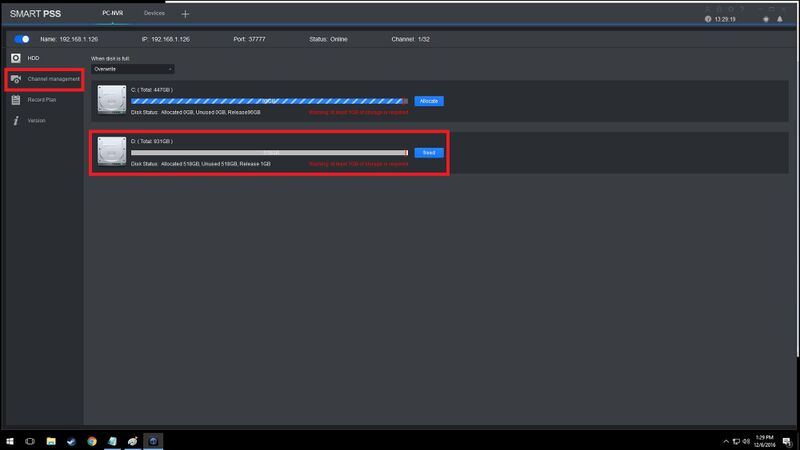Show the Version info page
Viewport: 800px width, 450px height.
point(29,121)
